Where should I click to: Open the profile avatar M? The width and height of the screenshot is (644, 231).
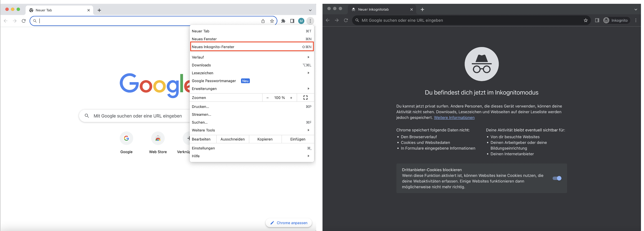tap(301, 21)
